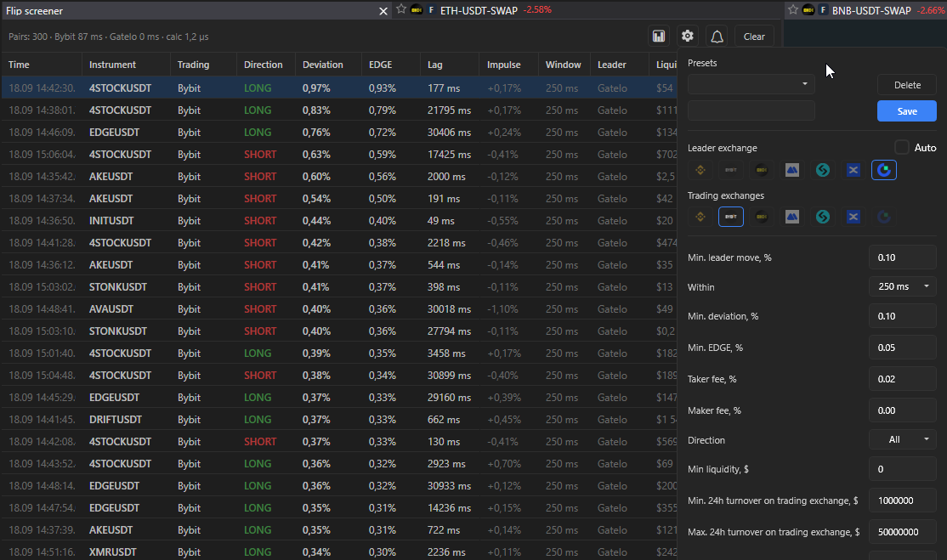The height and width of the screenshot is (560, 947).
Task: Favorite BNB-USDT-SWAP with its star
Action: pos(793,9)
